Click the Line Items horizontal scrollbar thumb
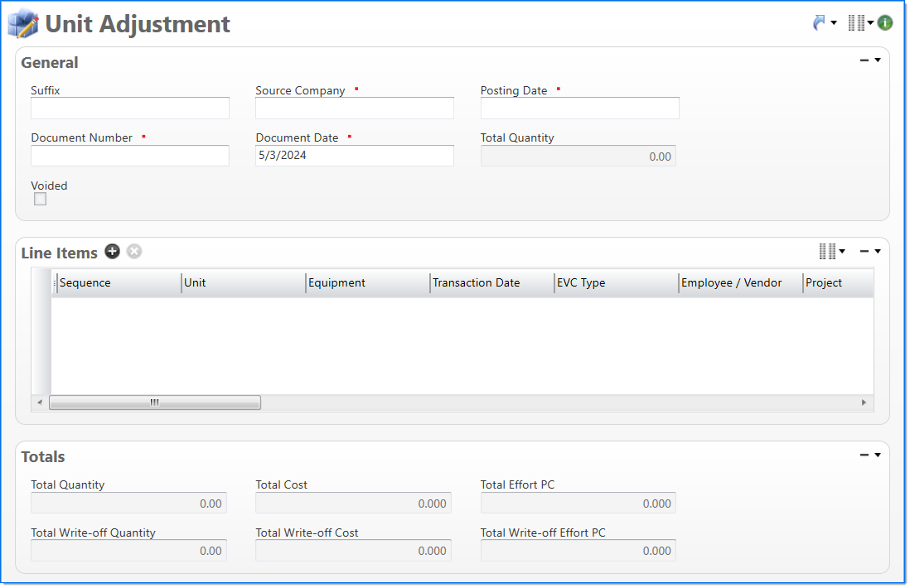The image size is (910, 588). click(155, 402)
